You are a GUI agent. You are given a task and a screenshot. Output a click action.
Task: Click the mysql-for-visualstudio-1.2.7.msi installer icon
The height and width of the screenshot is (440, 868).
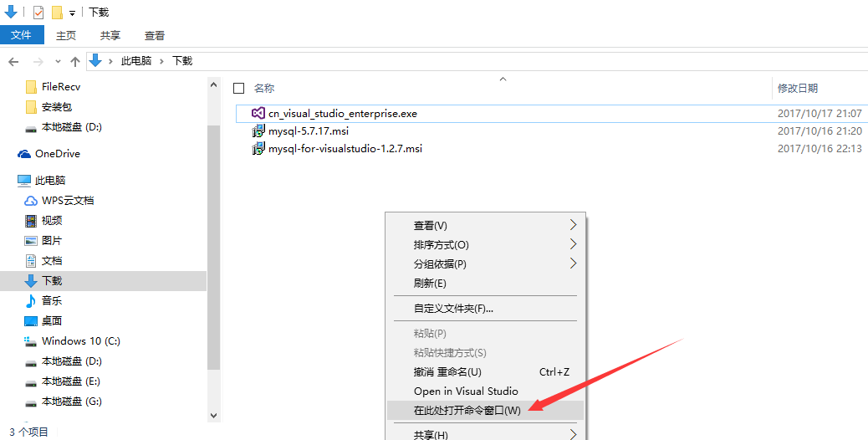coord(258,149)
